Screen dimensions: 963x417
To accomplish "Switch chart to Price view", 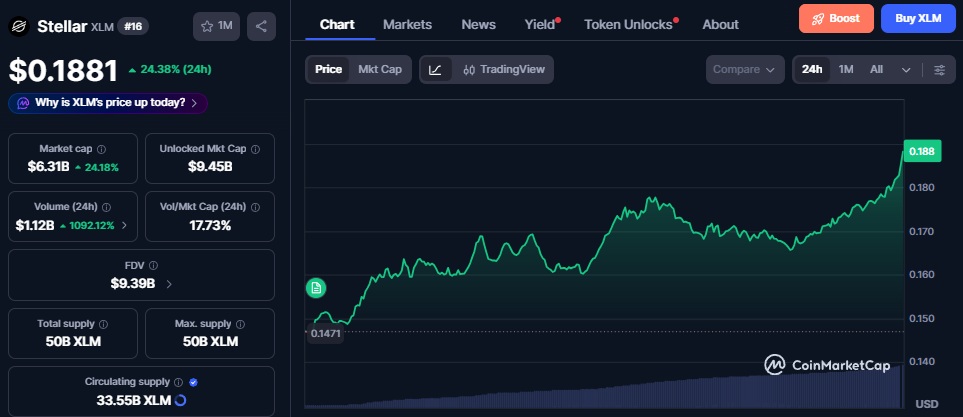I will pyautogui.click(x=329, y=69).
